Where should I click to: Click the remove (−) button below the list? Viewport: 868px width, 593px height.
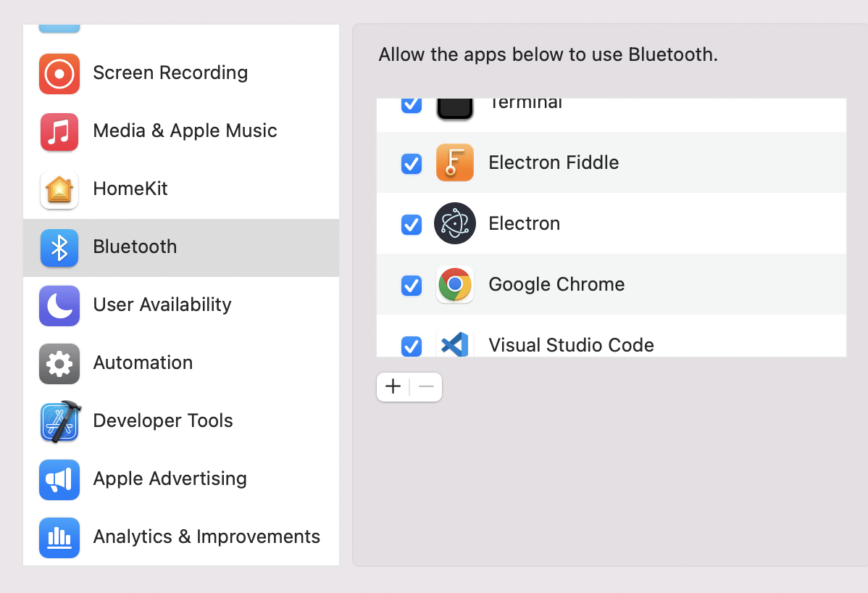pyautogui.click(x=426, y=386)
